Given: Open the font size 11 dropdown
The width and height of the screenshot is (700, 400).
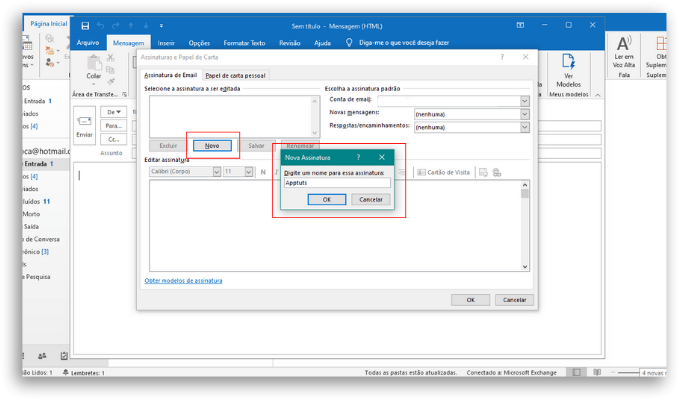Looking at the screenshot, I should pos(249,171).
